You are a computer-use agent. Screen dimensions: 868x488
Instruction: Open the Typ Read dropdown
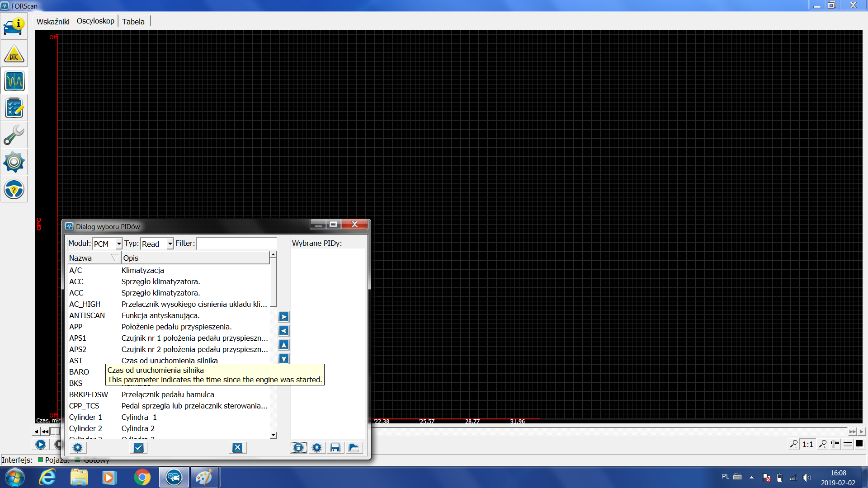pos(170,244)
